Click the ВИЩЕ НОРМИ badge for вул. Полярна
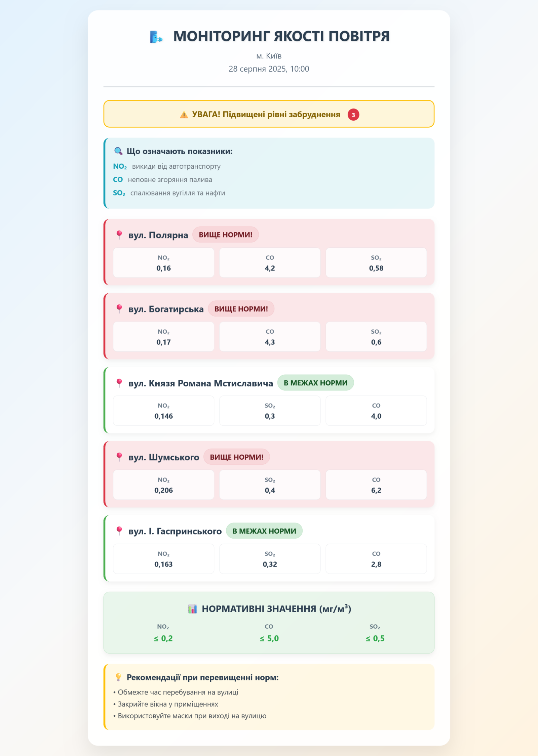Viewport: 538px width, 756px height. tap(225, 235)
